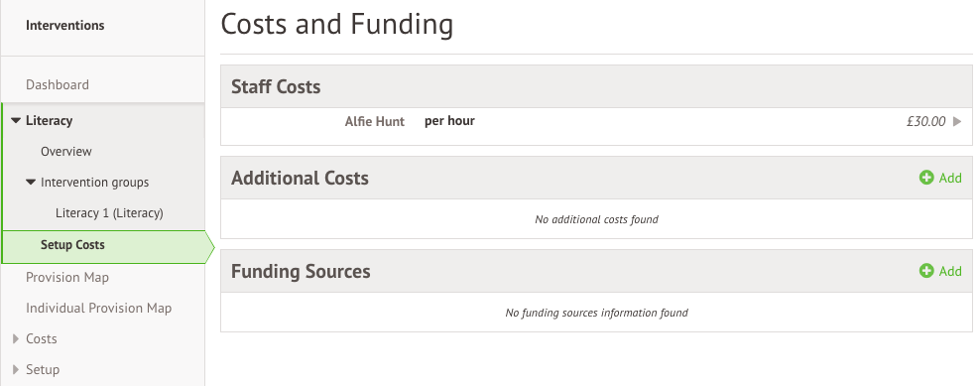The width and height of the screenshot is (980, 386).
Task: Expand the Setup sidebar triangle
Action: (x=16, y=370)
